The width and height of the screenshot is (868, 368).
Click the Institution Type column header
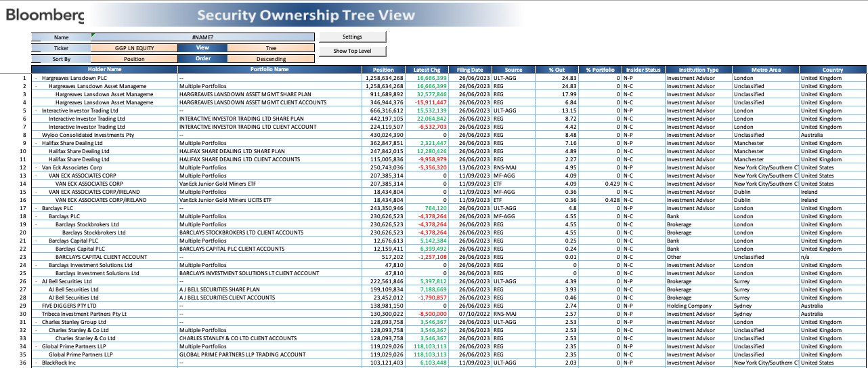point(699,70)
